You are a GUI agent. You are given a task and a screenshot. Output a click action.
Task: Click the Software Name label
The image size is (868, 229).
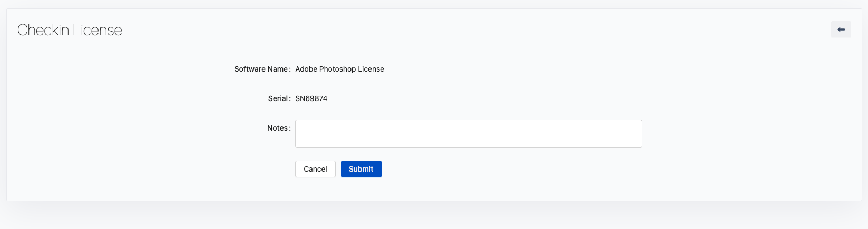(262, 69)
